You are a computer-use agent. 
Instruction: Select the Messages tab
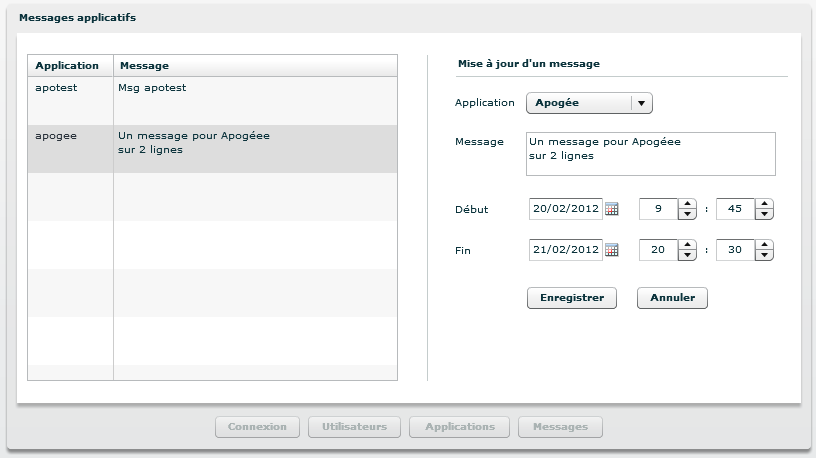tap(560, 427)
